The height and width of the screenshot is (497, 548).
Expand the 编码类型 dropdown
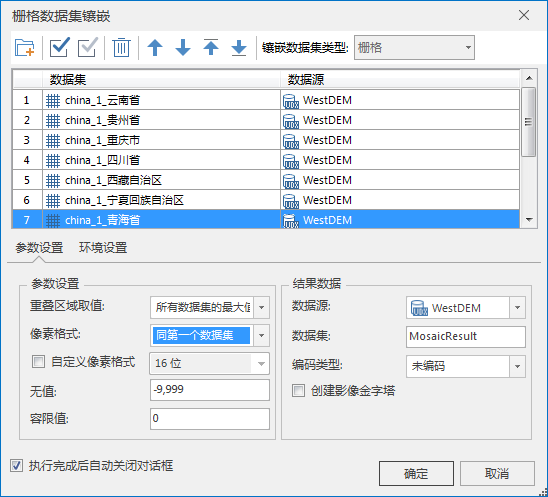point(518,366)
